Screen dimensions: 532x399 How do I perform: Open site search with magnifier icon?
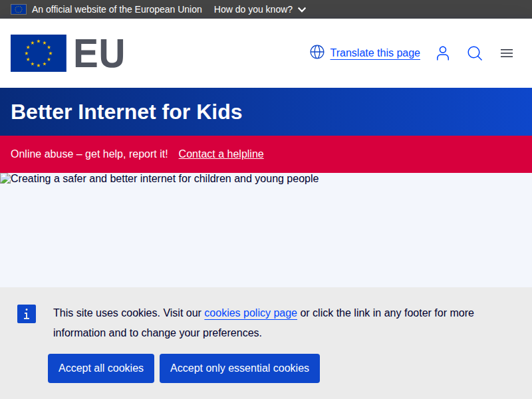click(475, 53)
